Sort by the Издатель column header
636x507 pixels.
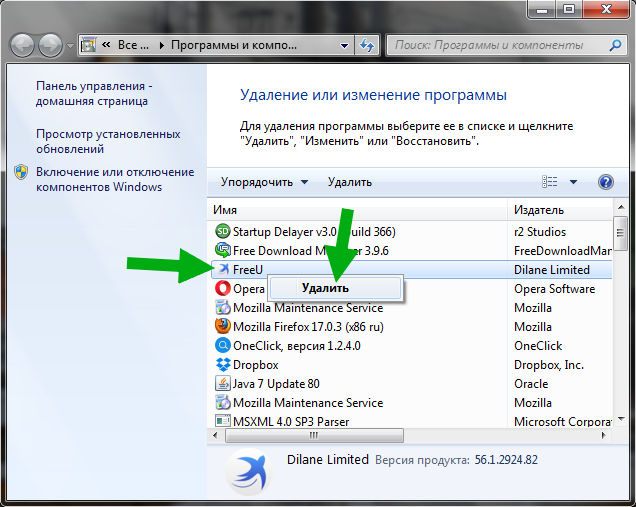[560, 210]
